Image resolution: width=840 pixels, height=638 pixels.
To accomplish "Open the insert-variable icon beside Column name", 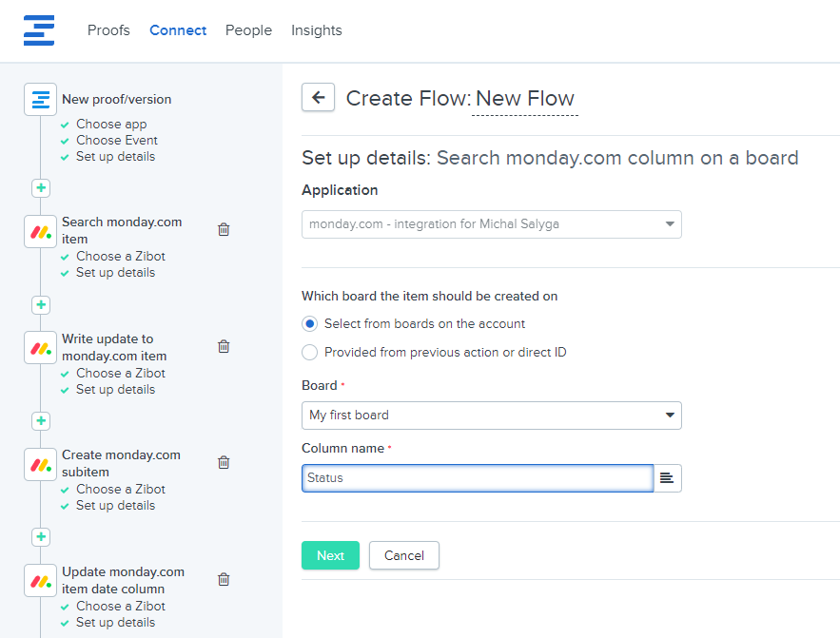I will 667,477.
